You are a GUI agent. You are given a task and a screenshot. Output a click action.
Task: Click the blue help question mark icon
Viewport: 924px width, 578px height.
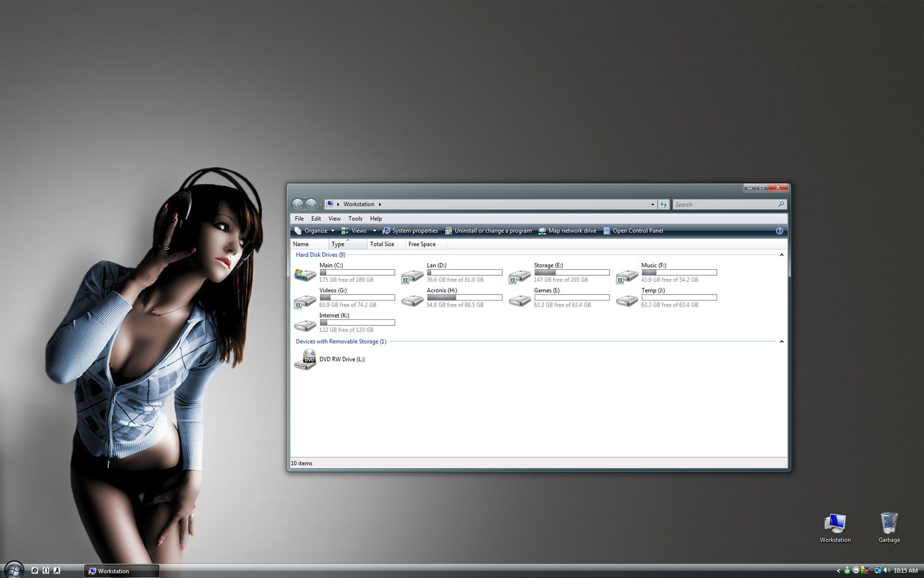click(x=779, y=231)
